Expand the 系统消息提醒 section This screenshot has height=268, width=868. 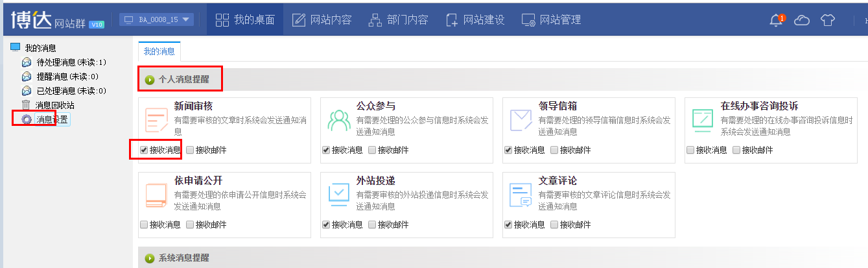pyautogui.click(x=150, y=258)
